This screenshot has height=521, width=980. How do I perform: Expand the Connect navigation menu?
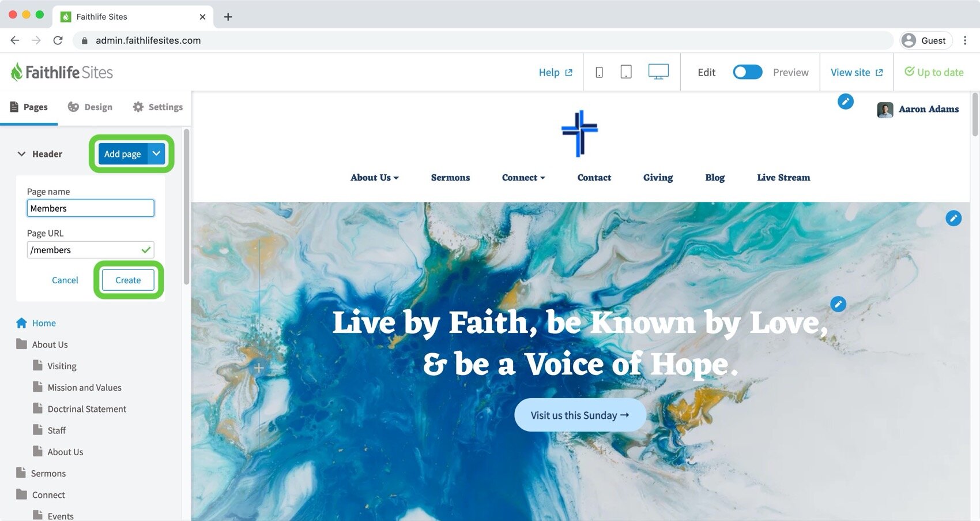523,178
